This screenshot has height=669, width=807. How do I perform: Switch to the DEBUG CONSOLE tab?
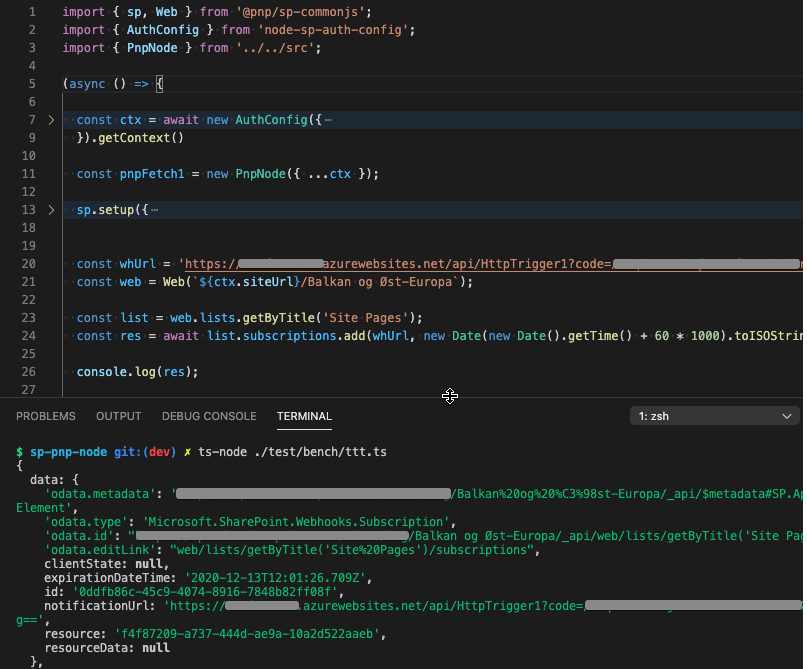pyautogui.click(x=209, y=416)
